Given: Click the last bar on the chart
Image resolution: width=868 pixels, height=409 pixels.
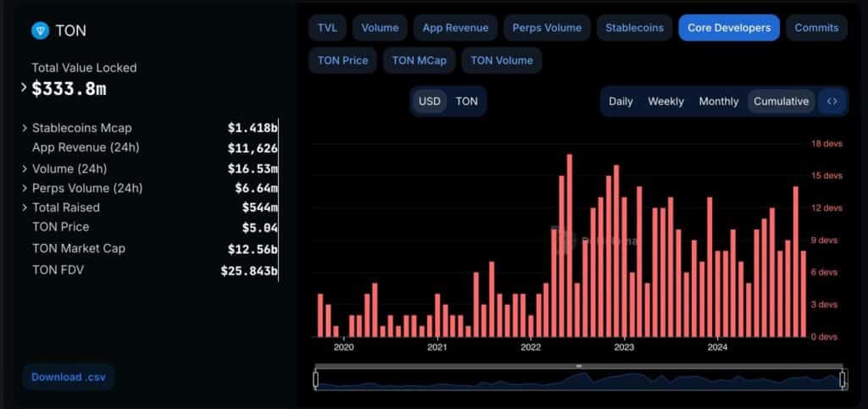Looking at the screenshot, I should (804, 294).
